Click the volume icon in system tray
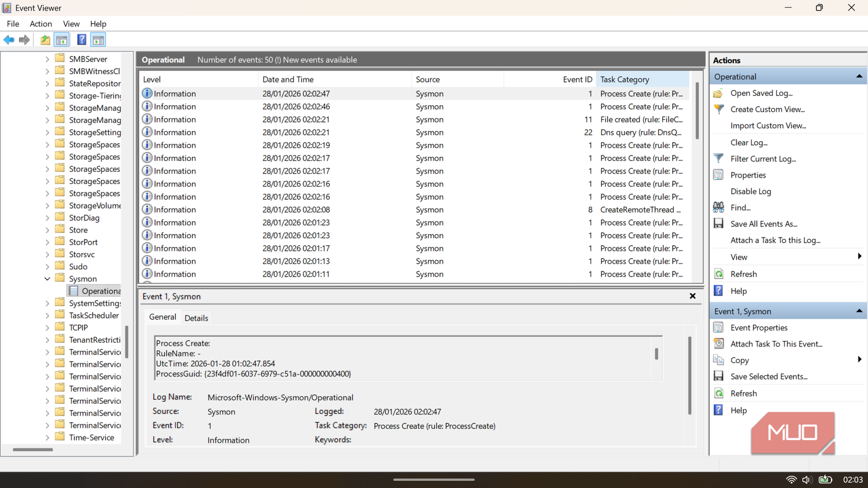This screenshot has width=868, height=488. click(806, 480)
